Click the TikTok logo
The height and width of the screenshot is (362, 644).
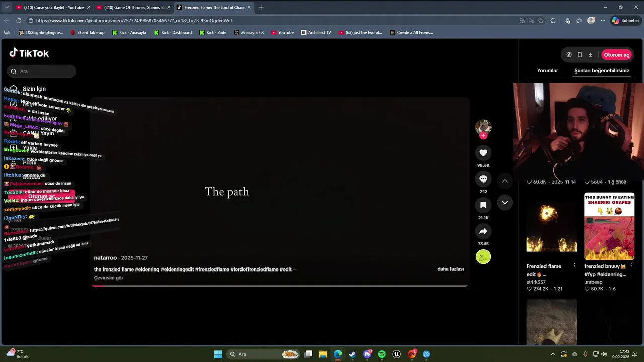tap(29, 53)
